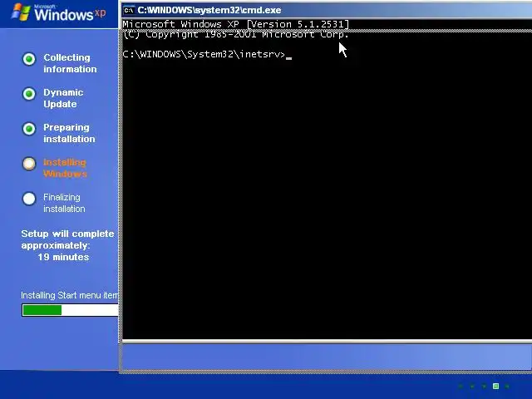
Task: Click the cmd.exe icon in the title bar
Action: [129, 10]
